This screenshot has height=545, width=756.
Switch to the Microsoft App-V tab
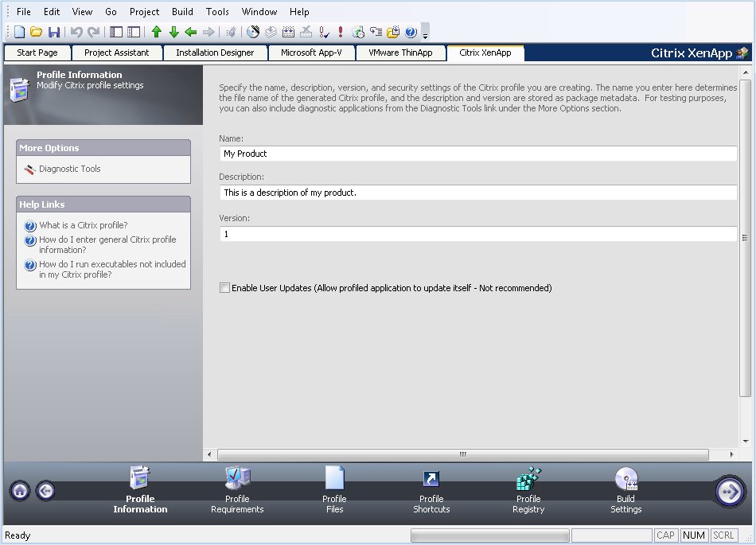tap(311, 53)
